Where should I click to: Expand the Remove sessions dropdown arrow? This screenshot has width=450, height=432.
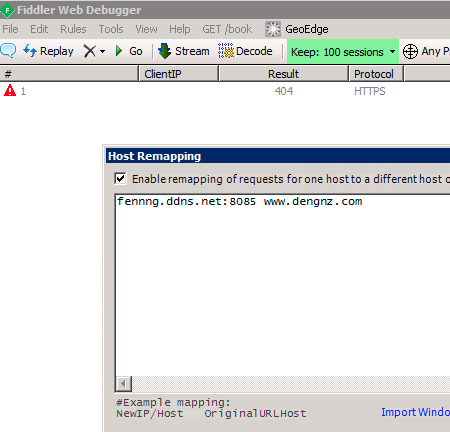pyautogui.click(x=102, y=52)
